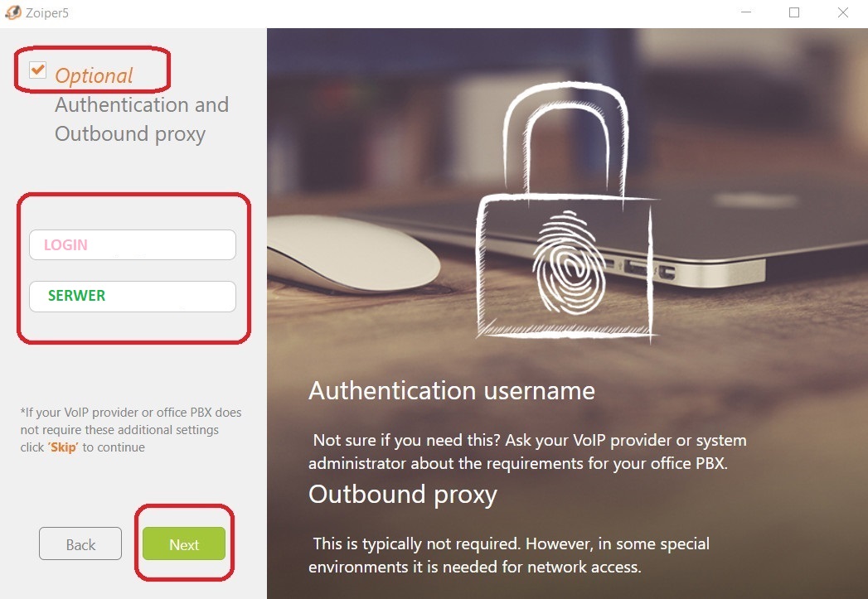Minimize the Zoiper5 window

[746, 12]
